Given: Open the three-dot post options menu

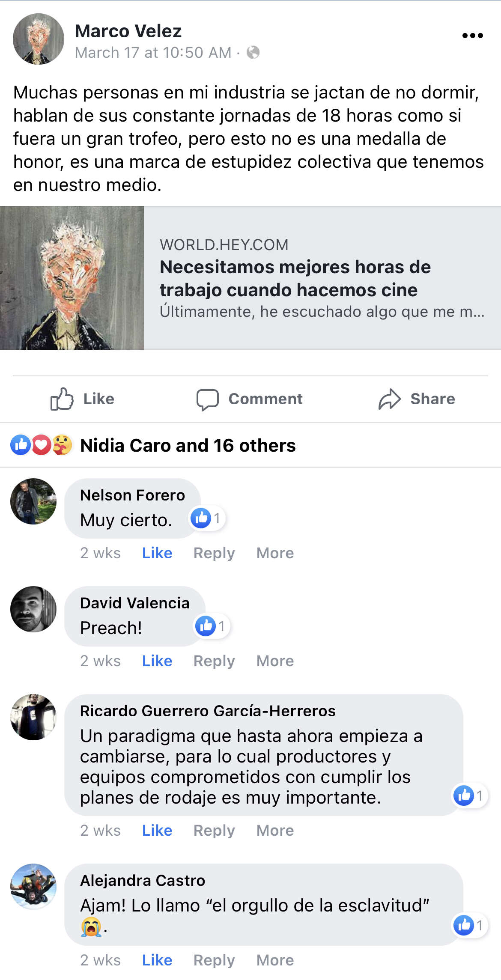Looking at the screenshot, I should click(472, 36).
